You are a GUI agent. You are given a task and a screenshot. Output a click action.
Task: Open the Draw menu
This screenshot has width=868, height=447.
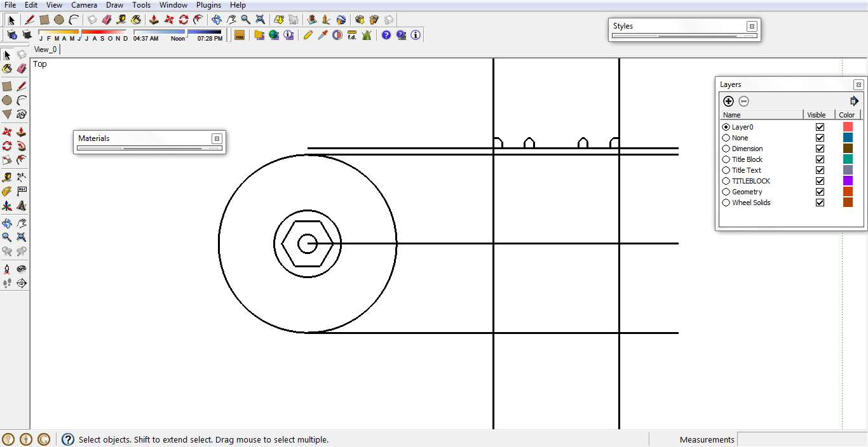click(114, 5)
